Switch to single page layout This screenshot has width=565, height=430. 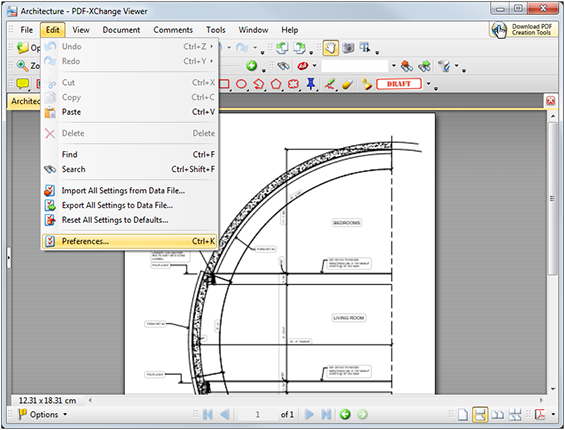463,415
